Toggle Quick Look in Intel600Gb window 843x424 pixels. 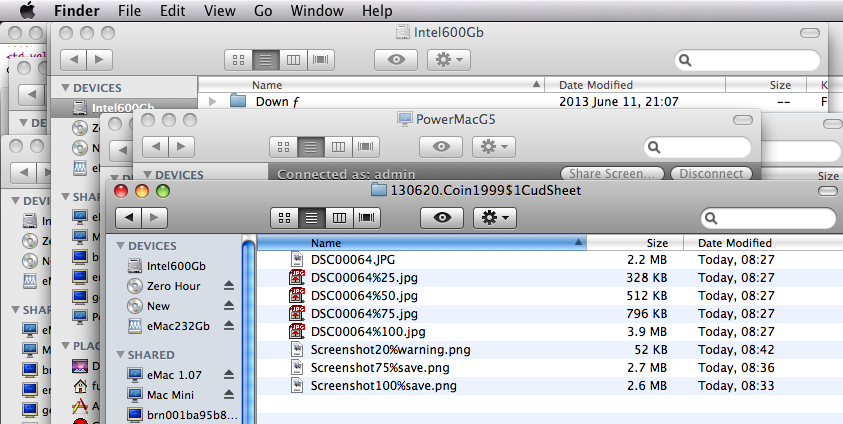pyautogui.click(x=396, y=60)
